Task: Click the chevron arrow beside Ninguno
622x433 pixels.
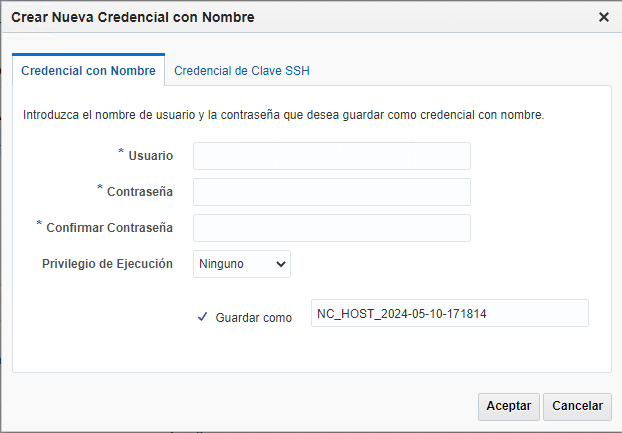Action: click(x=280, y=264)
